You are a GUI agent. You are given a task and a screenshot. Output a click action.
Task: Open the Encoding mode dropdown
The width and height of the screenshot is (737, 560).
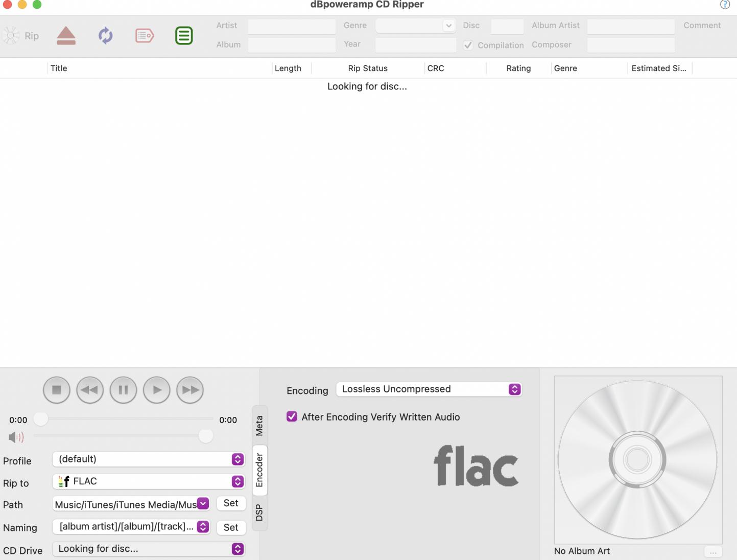429,389
